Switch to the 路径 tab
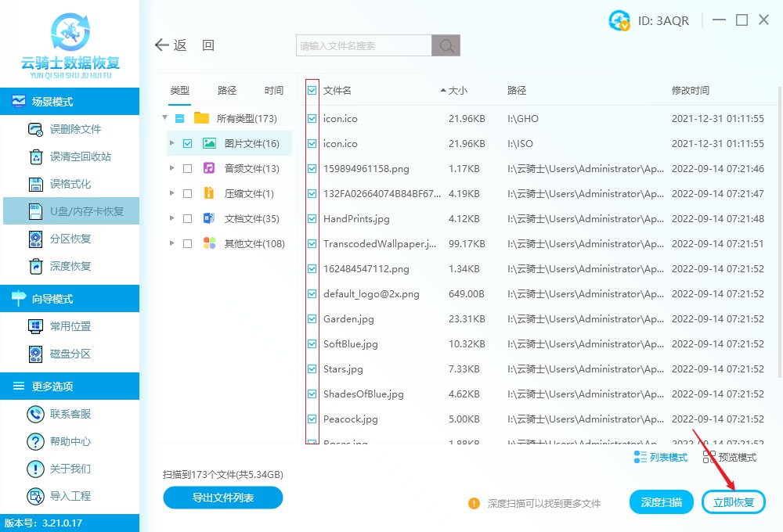Screen dimensions: 783x532 point(226,90)
